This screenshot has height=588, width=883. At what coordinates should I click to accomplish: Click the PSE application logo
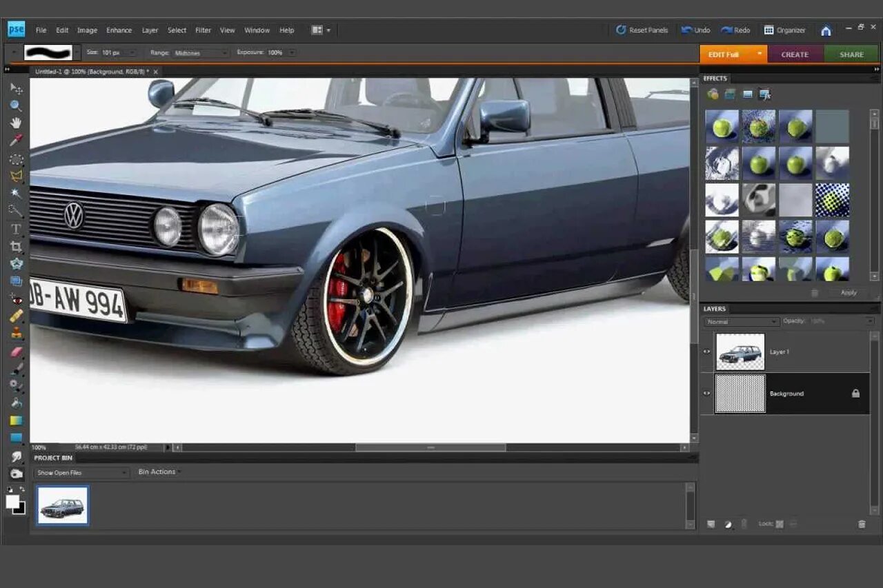click(16, 29)
